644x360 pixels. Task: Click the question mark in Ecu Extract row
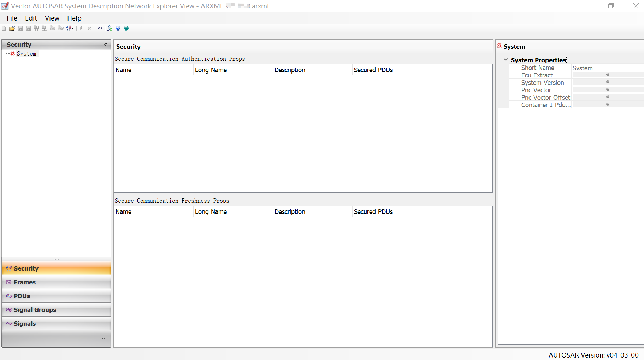tap(608, 75)
